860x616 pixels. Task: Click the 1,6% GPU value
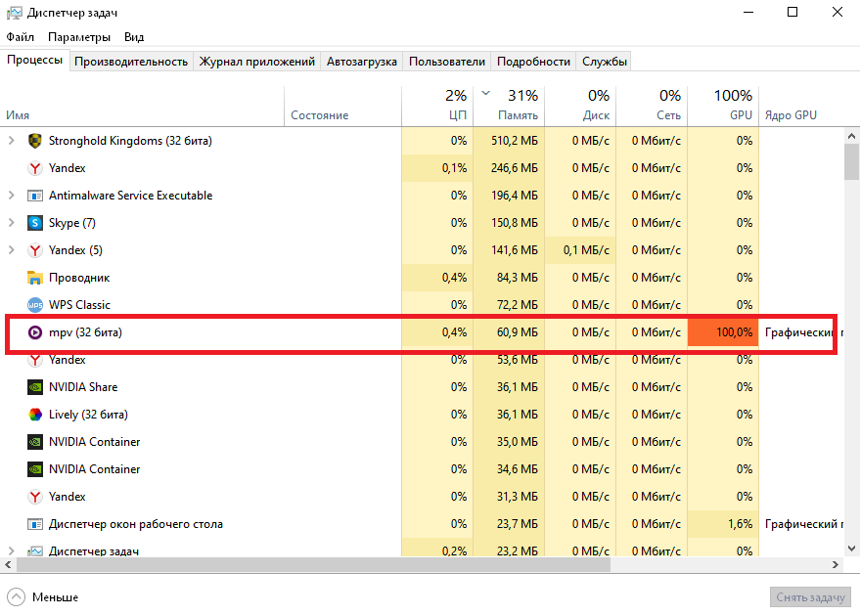click(740, 524)
